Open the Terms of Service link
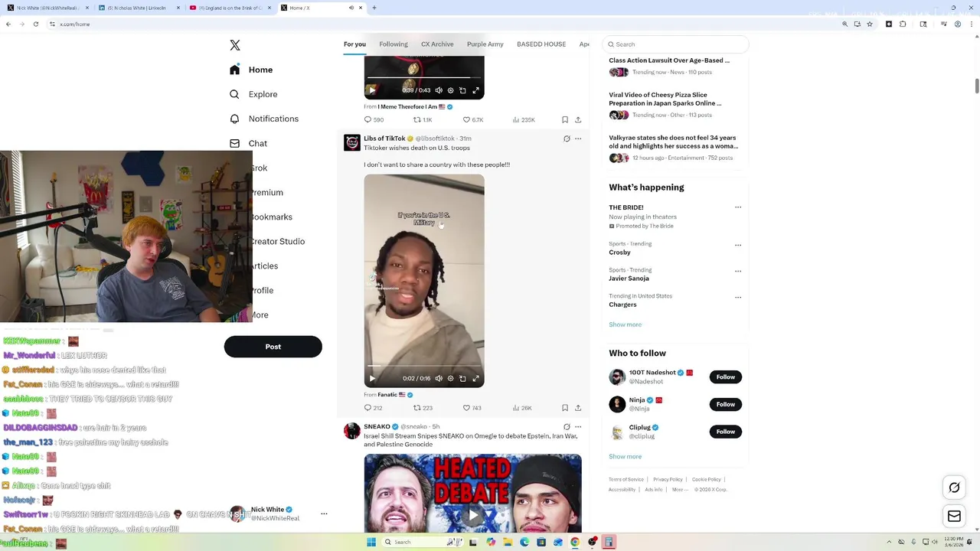Viewport: 980px width, 551px height. 626,479
